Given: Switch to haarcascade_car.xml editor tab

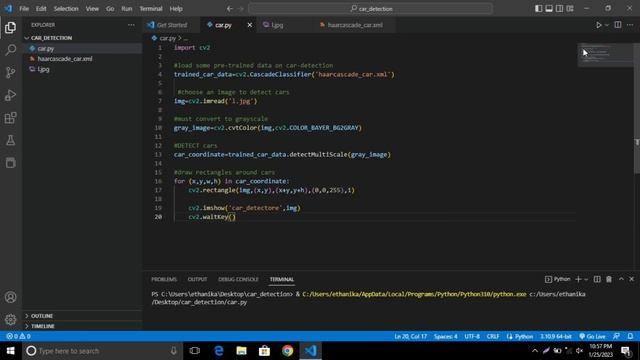Looking at the screenshot, I should click(355, 25).
